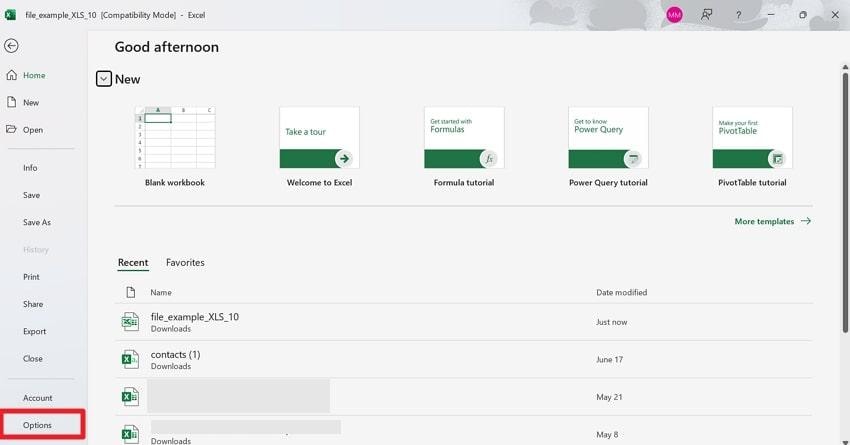Click the Open folder icon in sidebar
Screen dimensions: 850x445
pos(11,129)
